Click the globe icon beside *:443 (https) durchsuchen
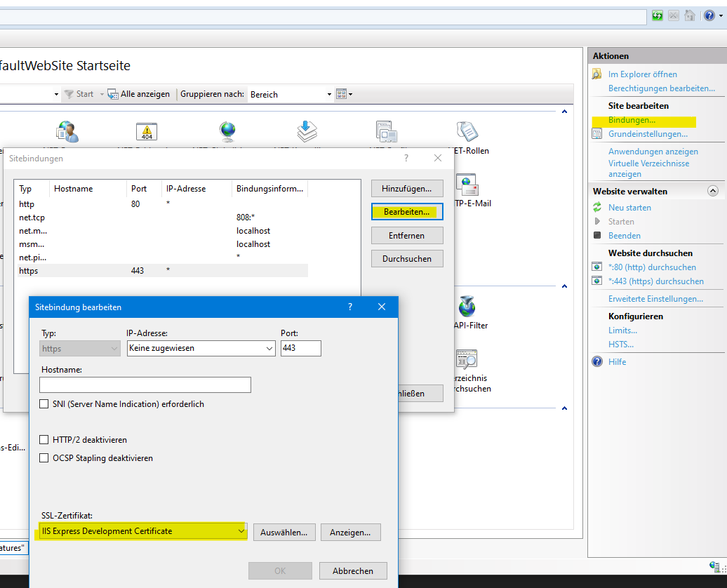727x588 pixels. pos(597,281)
